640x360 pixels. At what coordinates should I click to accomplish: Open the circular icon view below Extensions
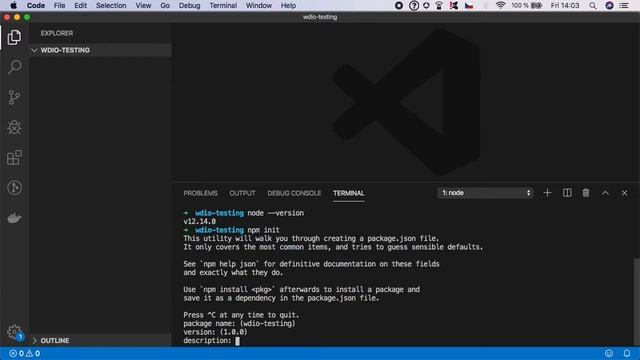click(14, 188)
